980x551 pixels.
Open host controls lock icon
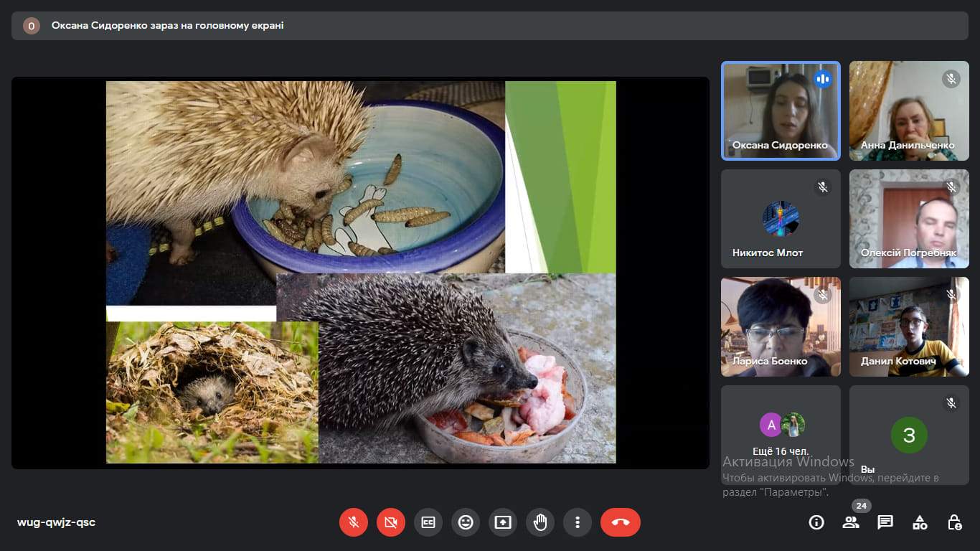(x=954, y=522)
